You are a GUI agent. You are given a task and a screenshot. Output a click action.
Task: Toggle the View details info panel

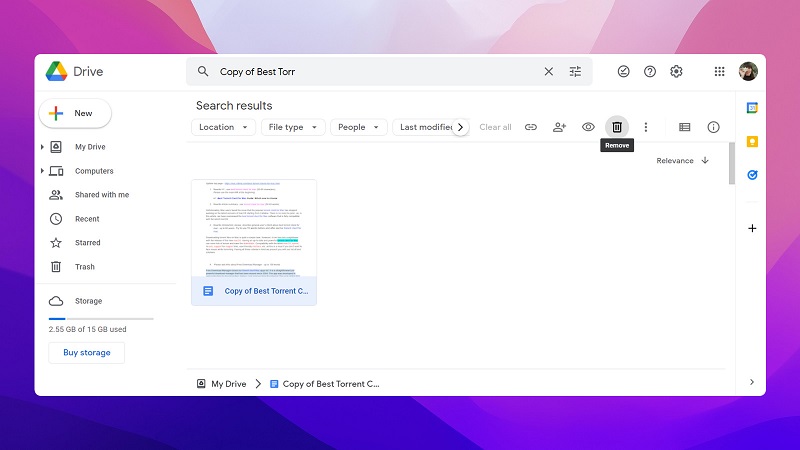pyautogui.click(x=713, y=127)
